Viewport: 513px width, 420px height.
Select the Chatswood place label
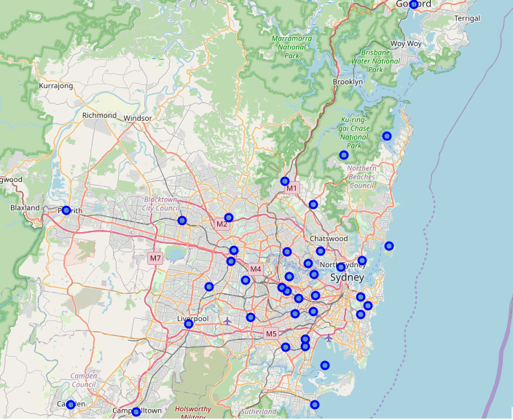pyautogui.click(x=329, y=238)
